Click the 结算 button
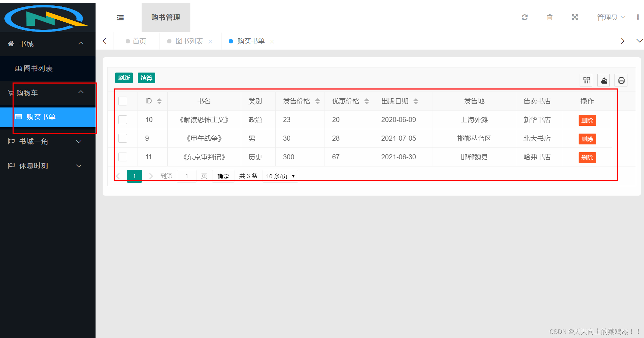Viewport: 644px width, 338px height. (146, 78)
